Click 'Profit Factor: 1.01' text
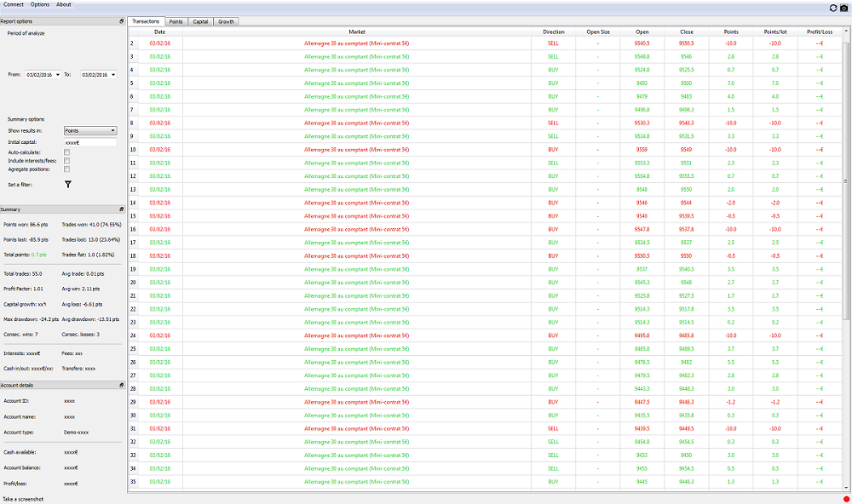 23,289
